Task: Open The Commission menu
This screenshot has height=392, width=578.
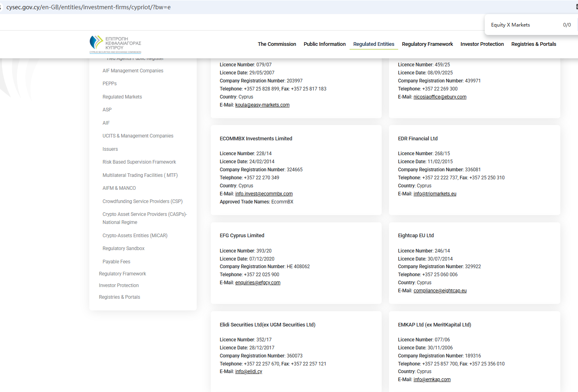Action: pyautogui.click(x=277, y=44)
